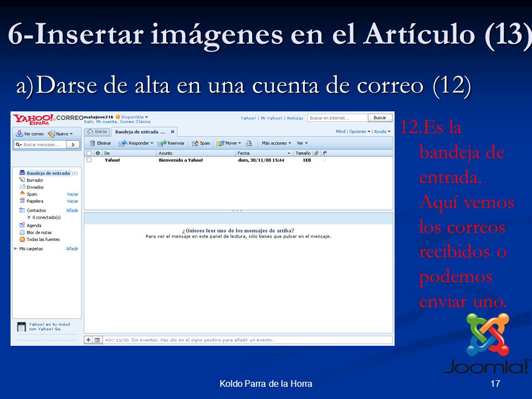Switch to the Inicio tab
This screenshot has width=532, height=399.
[98, 132]
